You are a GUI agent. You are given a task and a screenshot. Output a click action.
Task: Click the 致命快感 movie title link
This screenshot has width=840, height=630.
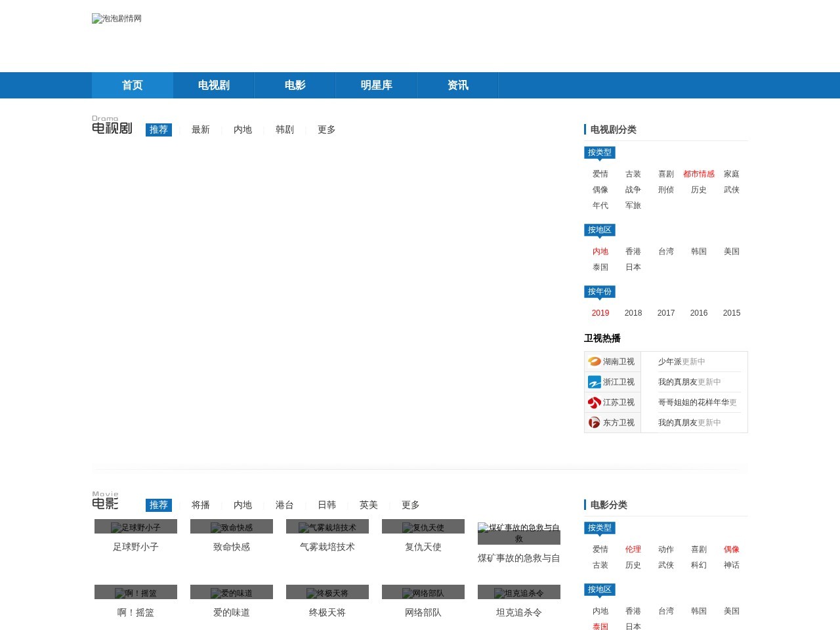click(x=232, y=547)
